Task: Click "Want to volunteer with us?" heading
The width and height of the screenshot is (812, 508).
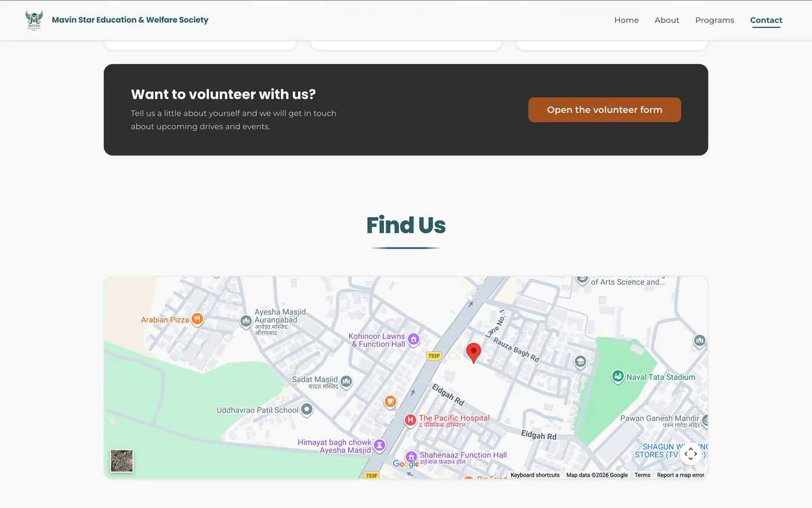Action: click(223, 94)
